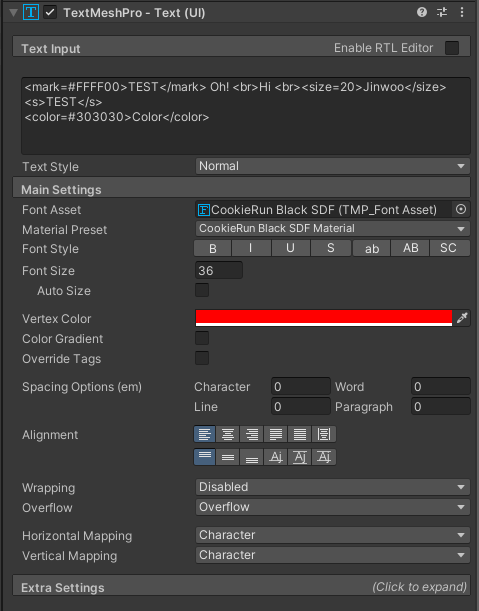Select bottom vertical alignment

pos(252,457)
